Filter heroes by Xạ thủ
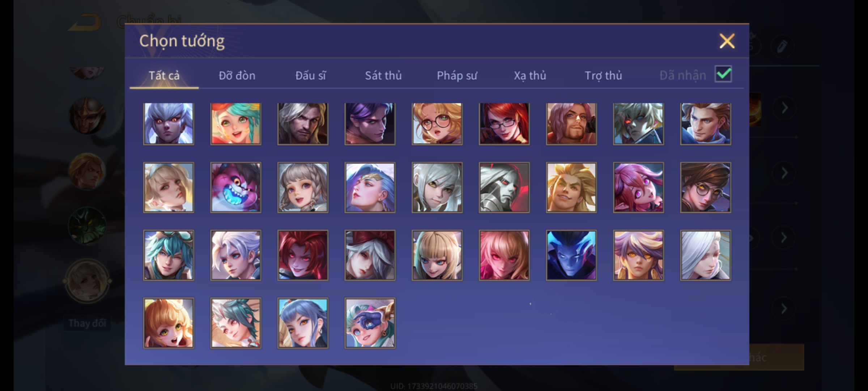 530,75
